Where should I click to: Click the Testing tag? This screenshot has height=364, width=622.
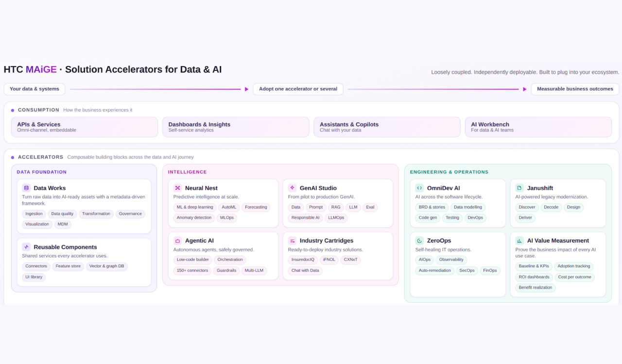click(x=452, y=218)
